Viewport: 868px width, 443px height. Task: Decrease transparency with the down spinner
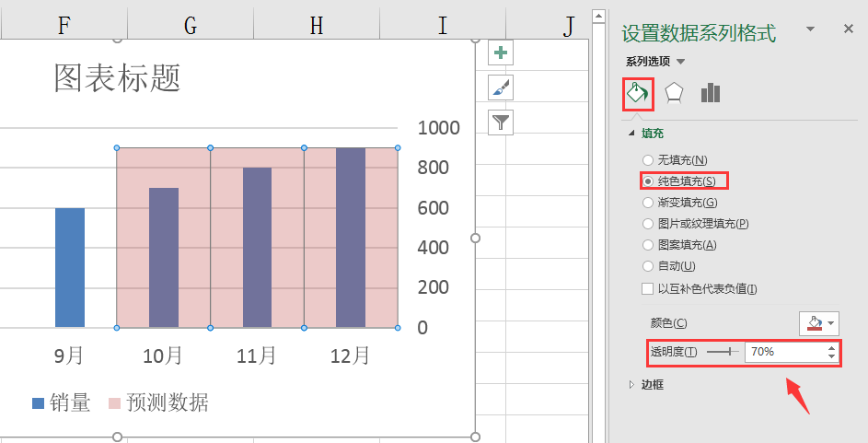[831, 356]
